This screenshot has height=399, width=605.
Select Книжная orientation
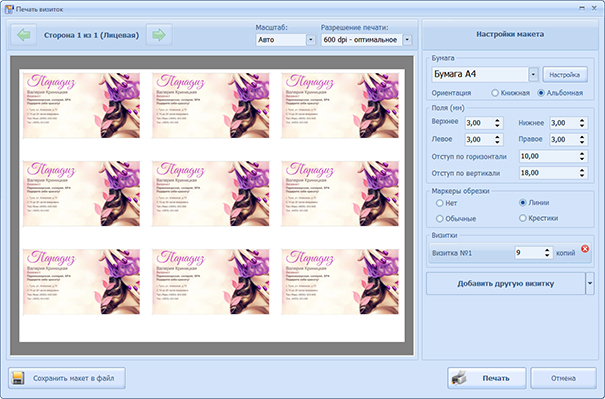pos(495,93)
